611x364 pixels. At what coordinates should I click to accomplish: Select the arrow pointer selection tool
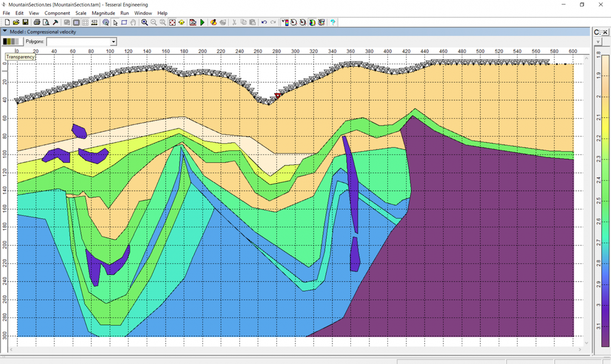coord(115,22)
